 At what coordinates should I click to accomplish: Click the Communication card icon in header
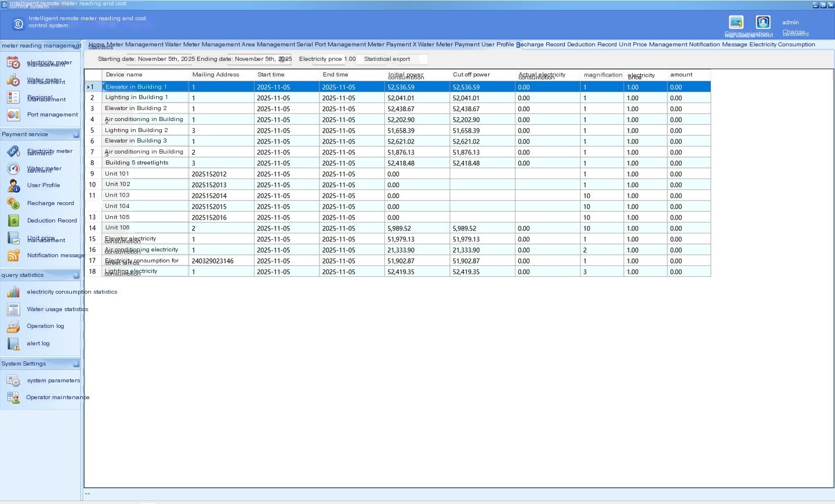(736, 22)
